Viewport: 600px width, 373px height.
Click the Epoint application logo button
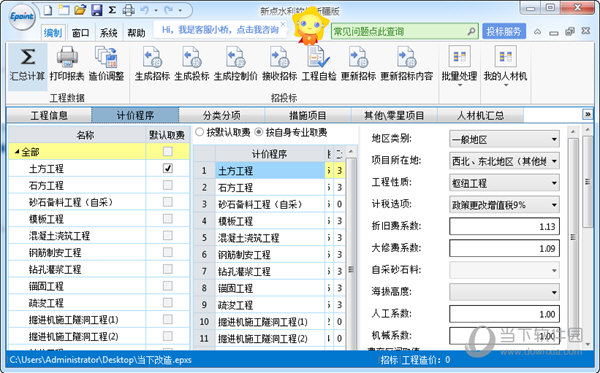pyautogui.click(x=22, y=16)
